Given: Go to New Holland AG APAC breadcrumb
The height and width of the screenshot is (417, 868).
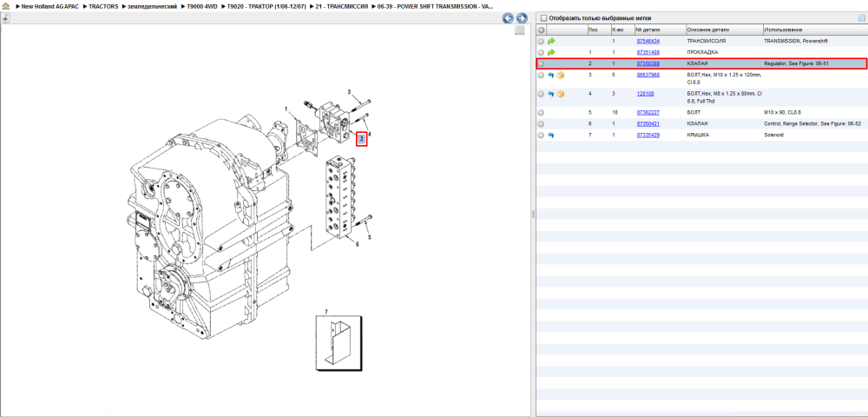Looking at the screenshot, I should pyautogui.click(x=50, y=6).
